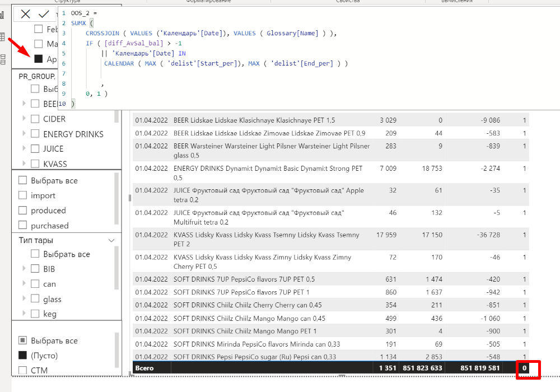
Task: Check the purchased checkbox
Action: click(22, 225)
